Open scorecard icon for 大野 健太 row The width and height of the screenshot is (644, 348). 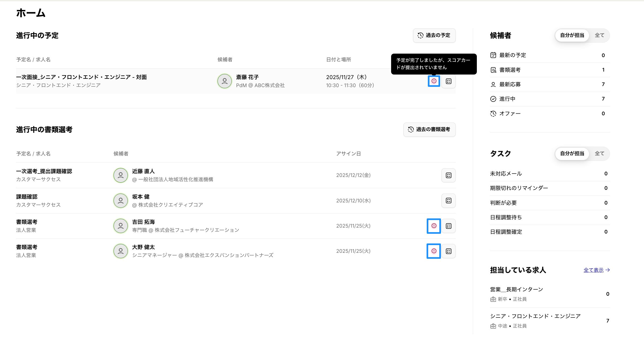pyautogui.click(x=448, y=251)
